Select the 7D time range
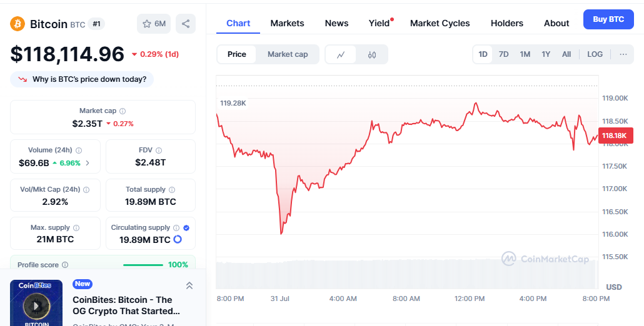The width and height of the screenshot is (644, 326). (503, 54)
